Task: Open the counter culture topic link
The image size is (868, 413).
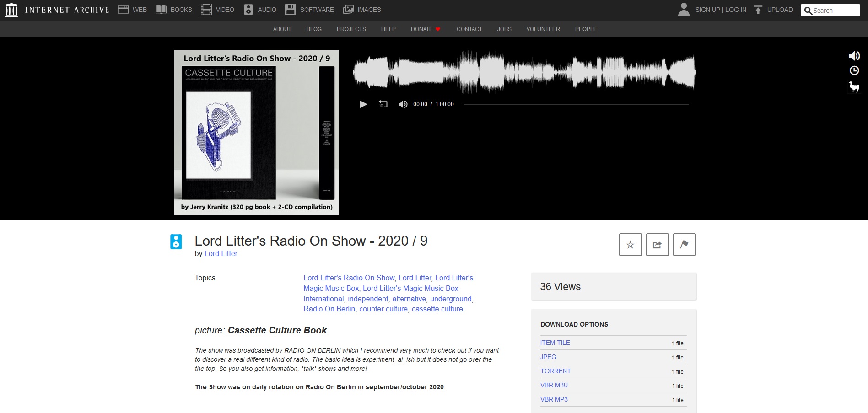Action: click(383, 309)
